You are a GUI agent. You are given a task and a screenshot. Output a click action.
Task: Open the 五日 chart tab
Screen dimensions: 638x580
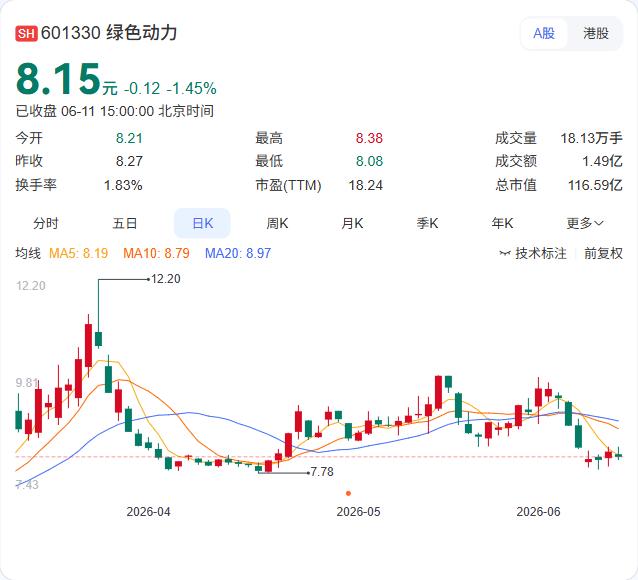(125, 223)
